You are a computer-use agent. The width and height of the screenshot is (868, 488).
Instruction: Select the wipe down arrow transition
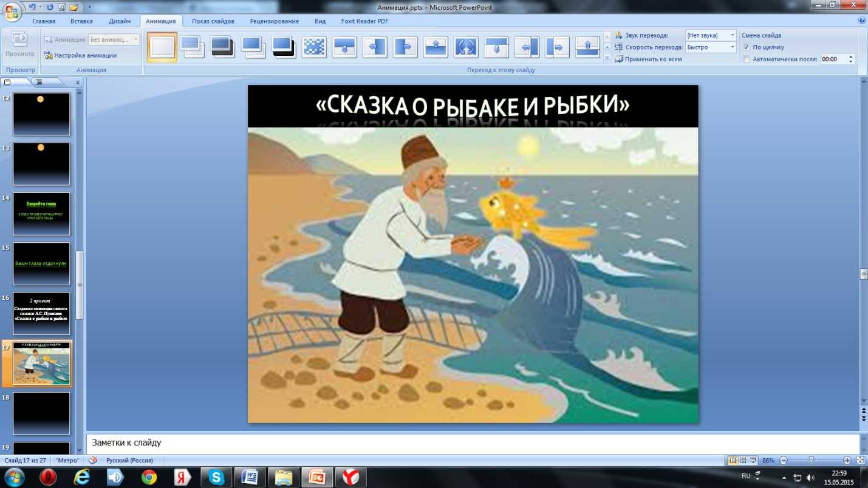[344, 47]
